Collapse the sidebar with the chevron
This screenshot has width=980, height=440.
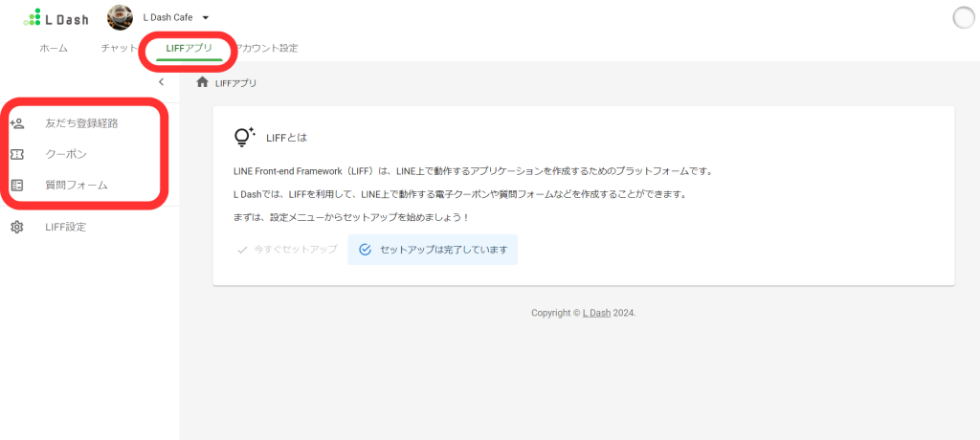pyautogui.click(x=161, y=82)
